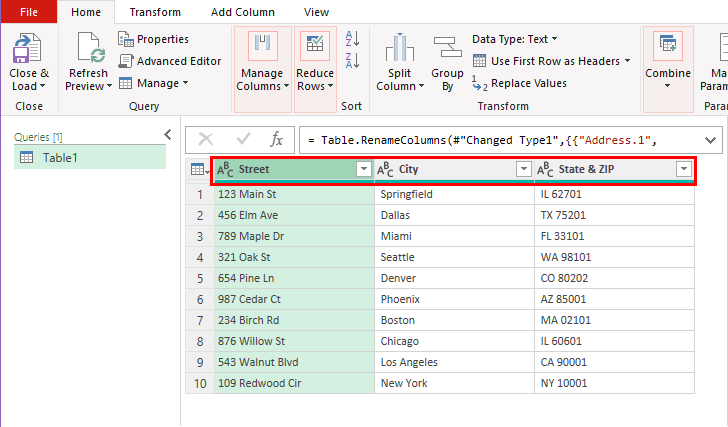Select cell NY 10001
Screen dimensions: 728x427
(x=614, y=383)
